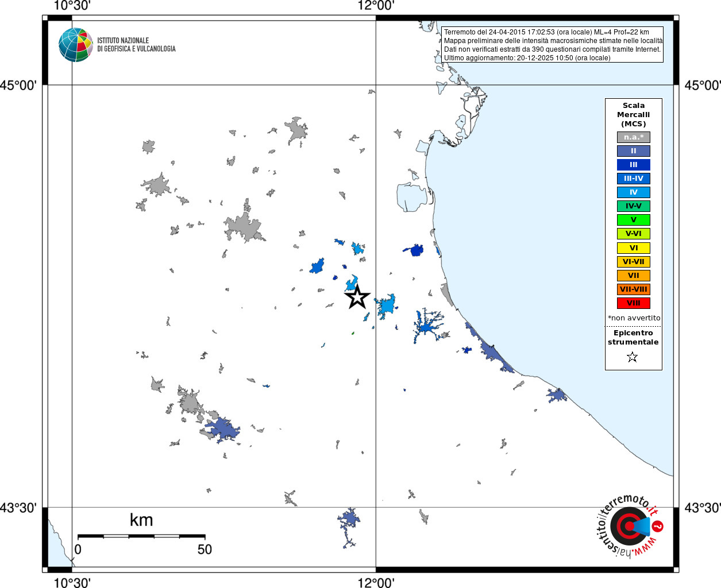Screen dimensions: 721x588
Task: Click the 12°00' longitude label at top
Action: click(x=376, y=6)
